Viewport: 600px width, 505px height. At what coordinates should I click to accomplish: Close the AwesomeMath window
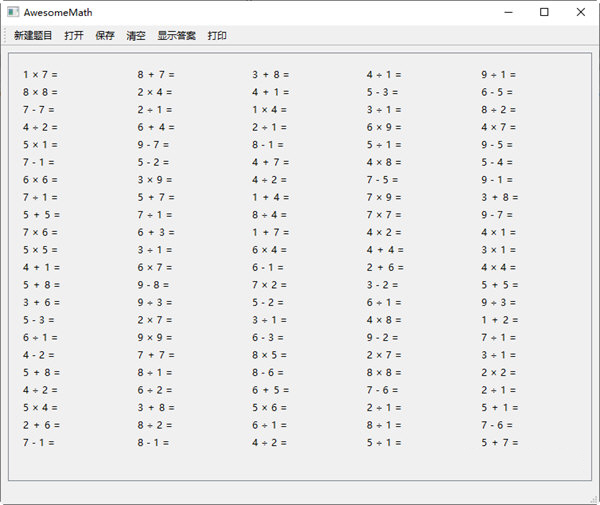click(581, 12)
